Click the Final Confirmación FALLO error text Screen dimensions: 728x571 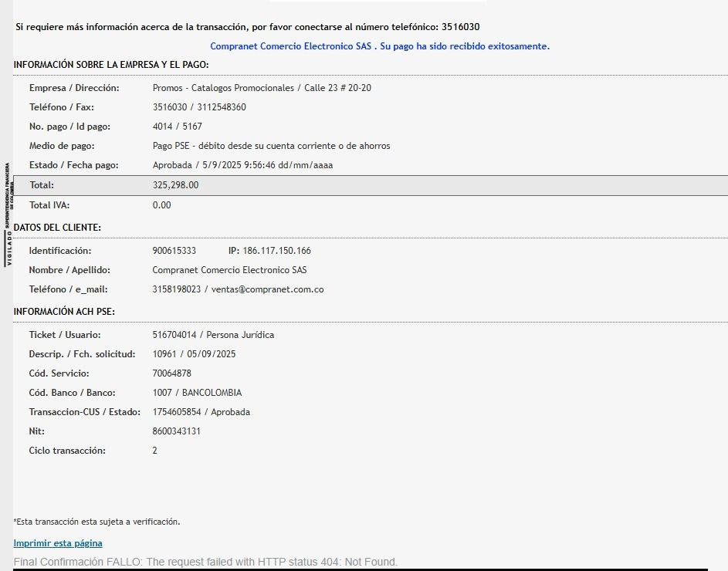pos(205,562)
